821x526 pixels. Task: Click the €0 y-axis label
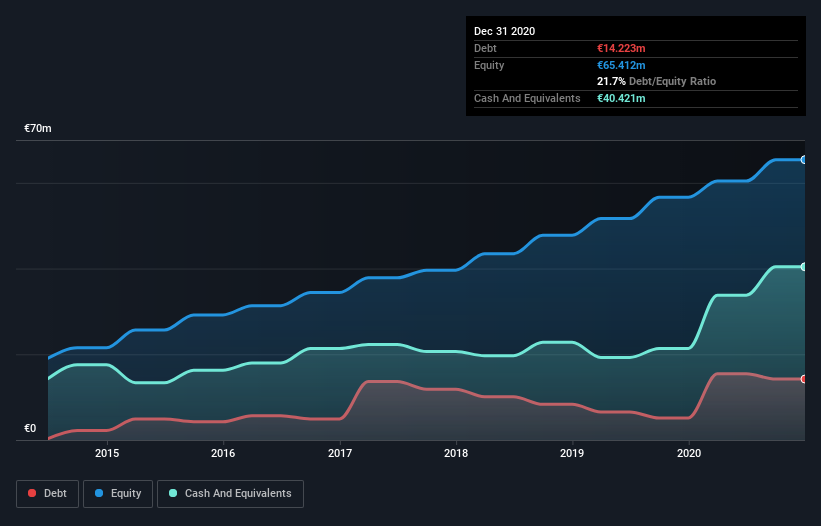coord(30,428)
